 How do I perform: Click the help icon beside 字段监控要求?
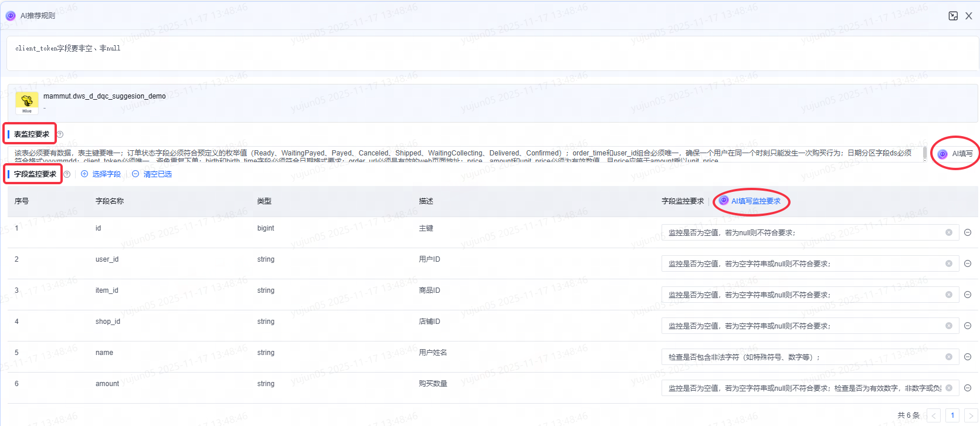click(x=67, y=174)
